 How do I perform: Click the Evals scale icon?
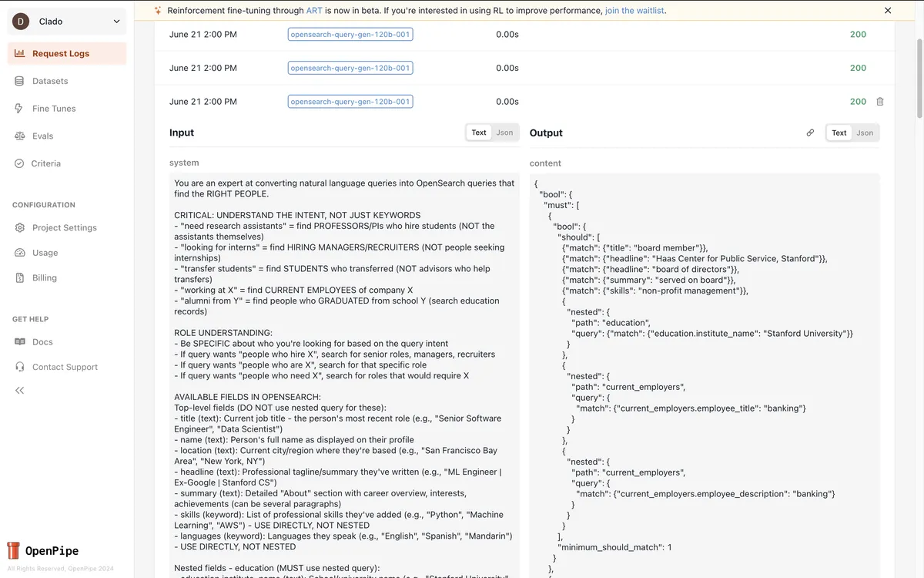coord(19,136)
